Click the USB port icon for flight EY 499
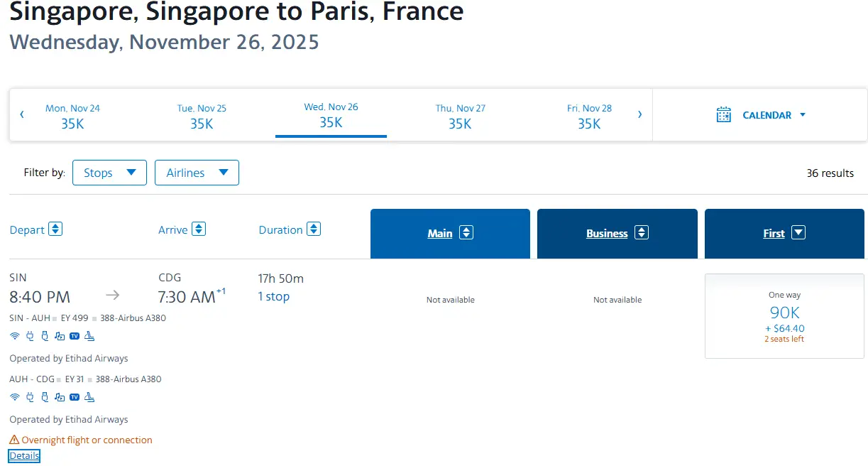 [x=45, y=336]
